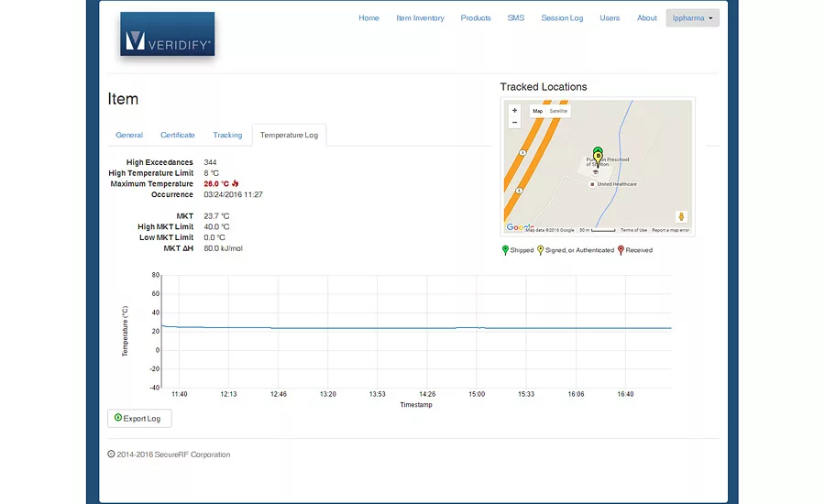This screenshot has height=504, width=825.
Task: Open map Terms of Use link
Action: coord(633,230)
